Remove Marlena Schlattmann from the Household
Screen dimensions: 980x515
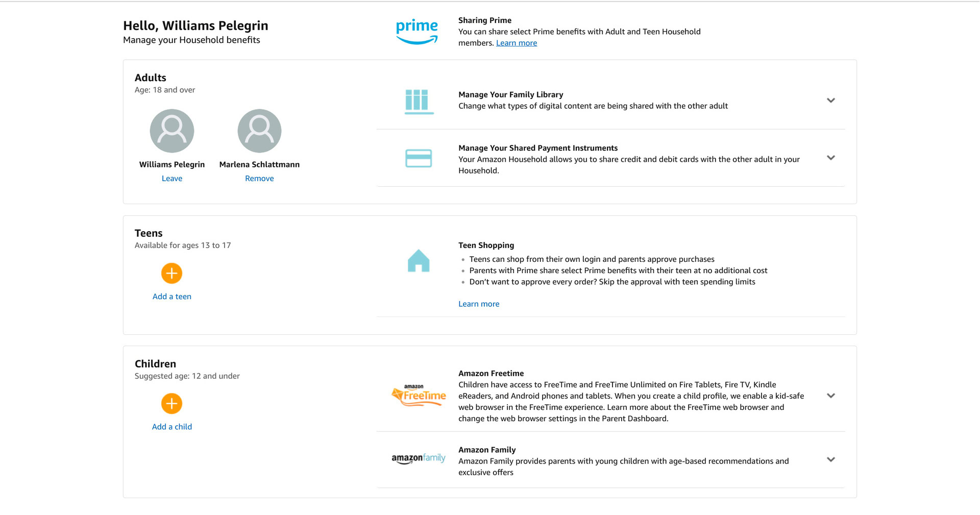pyautogui.click(x=259, y=179)
